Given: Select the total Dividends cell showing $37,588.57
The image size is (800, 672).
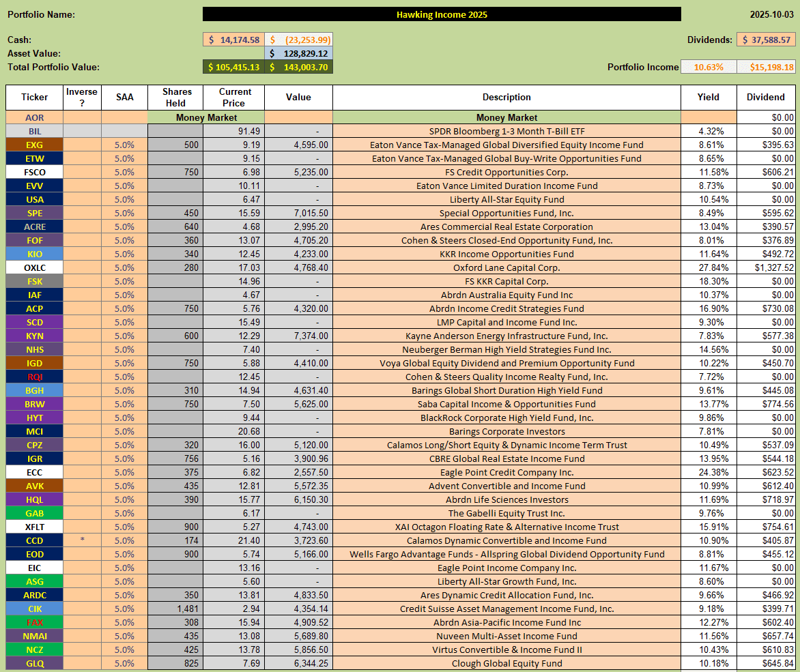Looking at the screenshot, I should (x=765, y=40).
